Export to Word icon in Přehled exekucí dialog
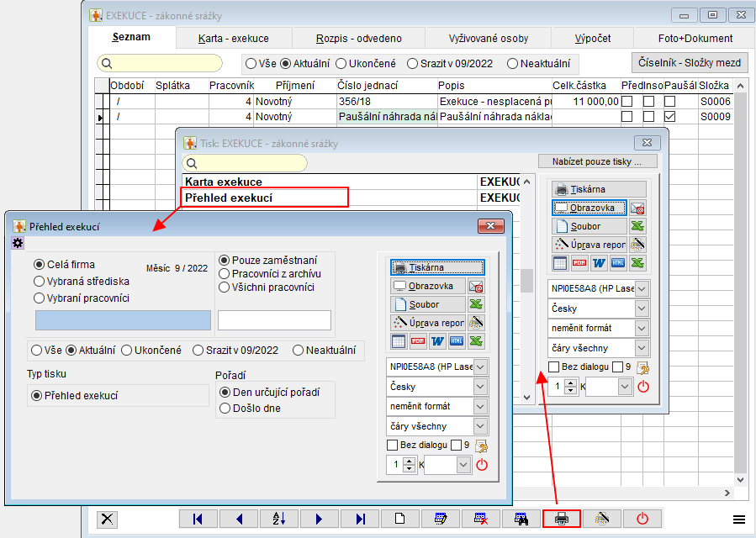756x538 pixels. tap(437, 341)
